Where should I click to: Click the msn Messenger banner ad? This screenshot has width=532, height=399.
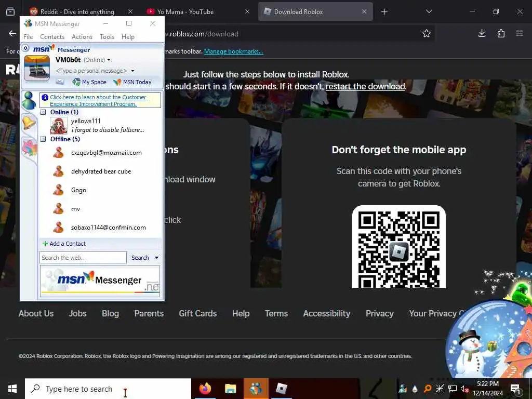[x=100, y=281]
